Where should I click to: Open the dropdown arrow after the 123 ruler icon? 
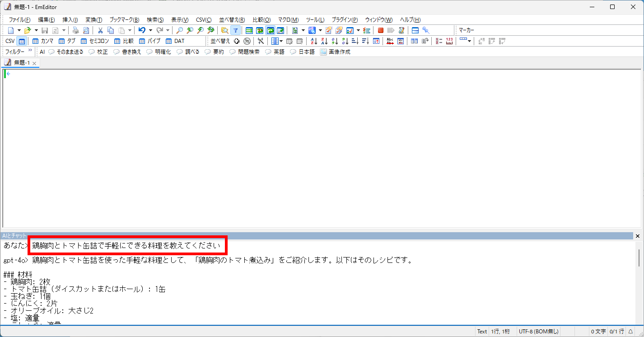[469, 41]
